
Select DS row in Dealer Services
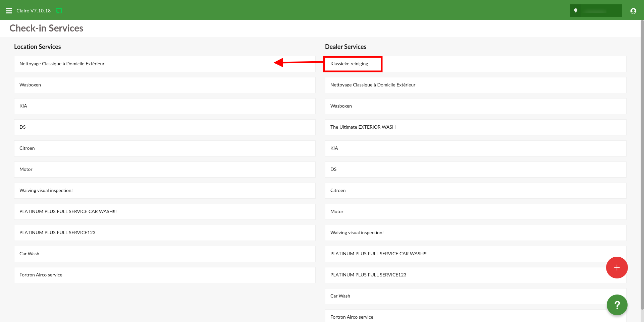pos(476,169)
